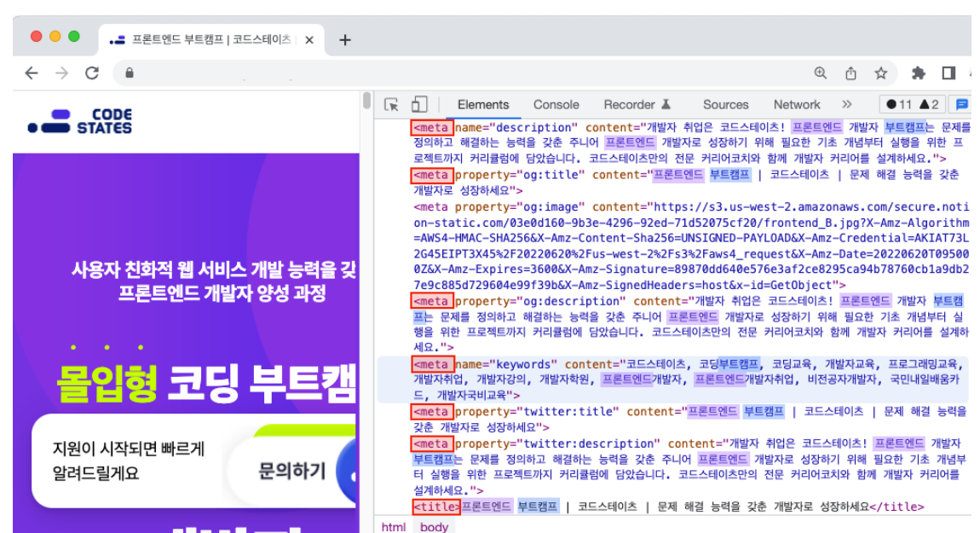Open the Recorder panel
This screenshot has width=980, height=533.
pyautogui.click(x=637, y=105)
